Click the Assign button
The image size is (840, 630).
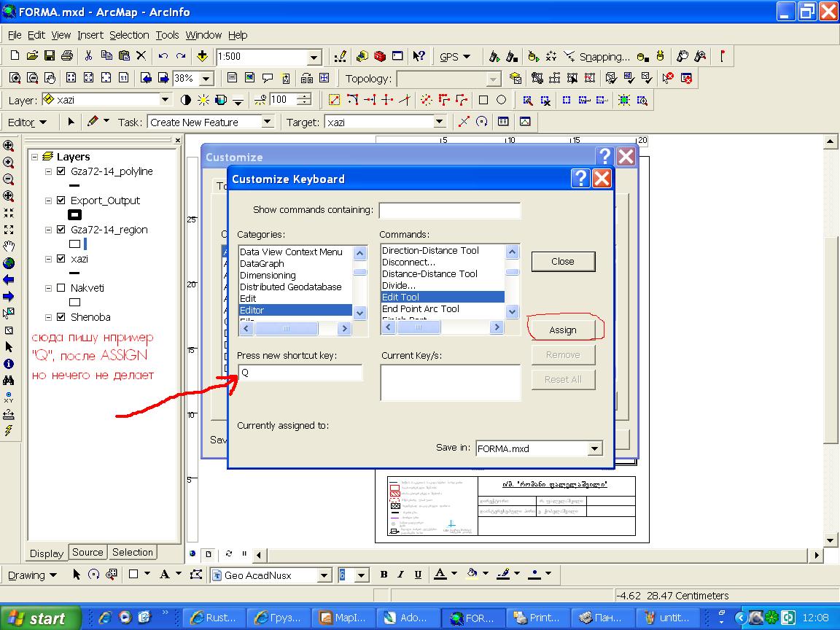(562, 330)
